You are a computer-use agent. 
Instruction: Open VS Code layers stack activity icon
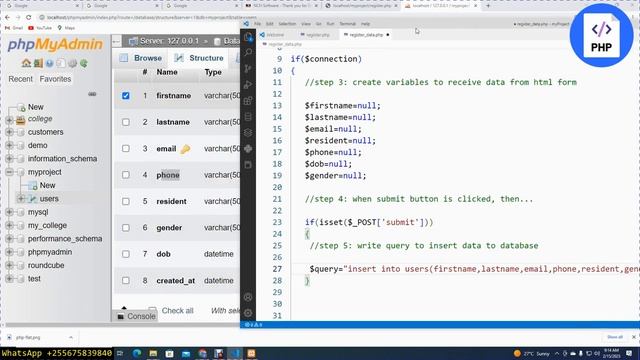pyautogui.click(x=248, y=133)
